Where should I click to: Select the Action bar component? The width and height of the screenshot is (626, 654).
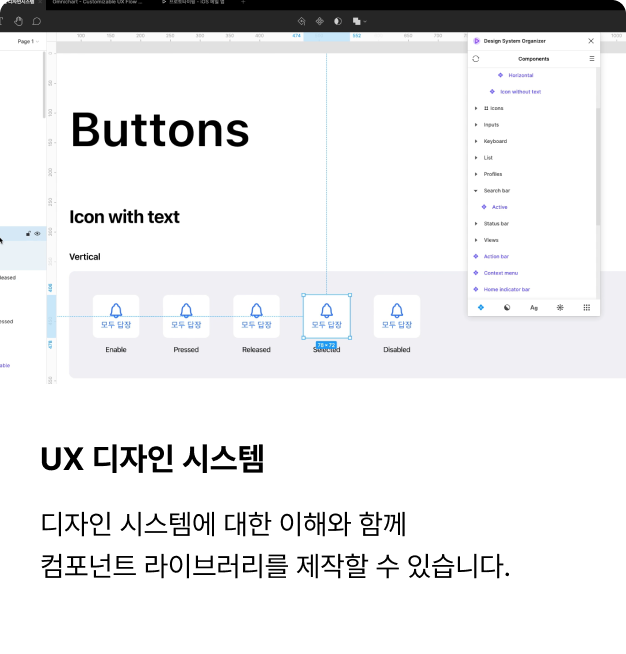(x=496, y=257)
